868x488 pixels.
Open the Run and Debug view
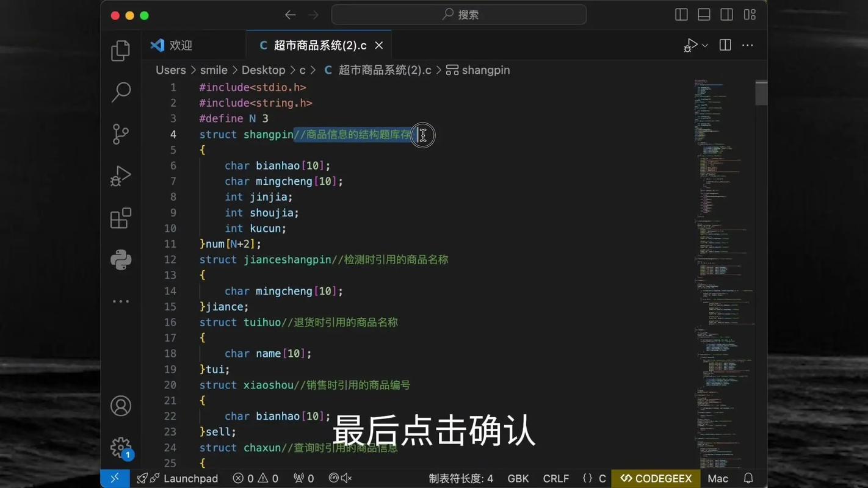(121, 176)
